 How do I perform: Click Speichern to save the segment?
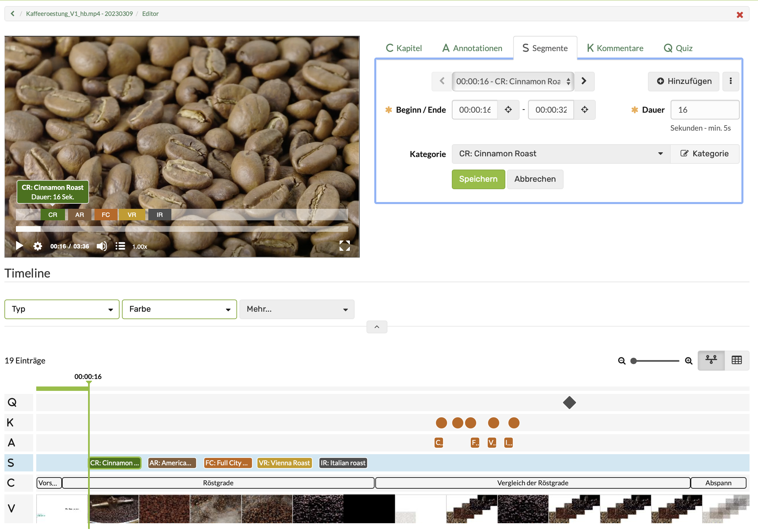coord(478,179)
